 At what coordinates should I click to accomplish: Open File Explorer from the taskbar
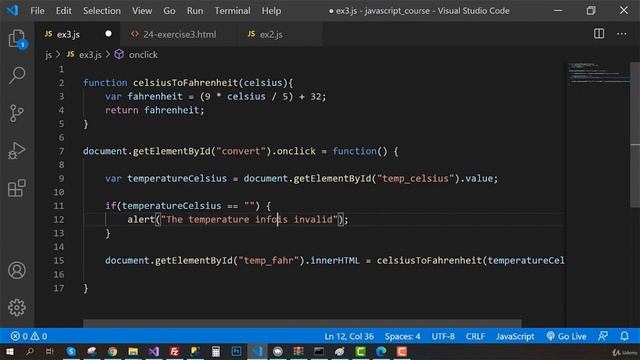133,351
